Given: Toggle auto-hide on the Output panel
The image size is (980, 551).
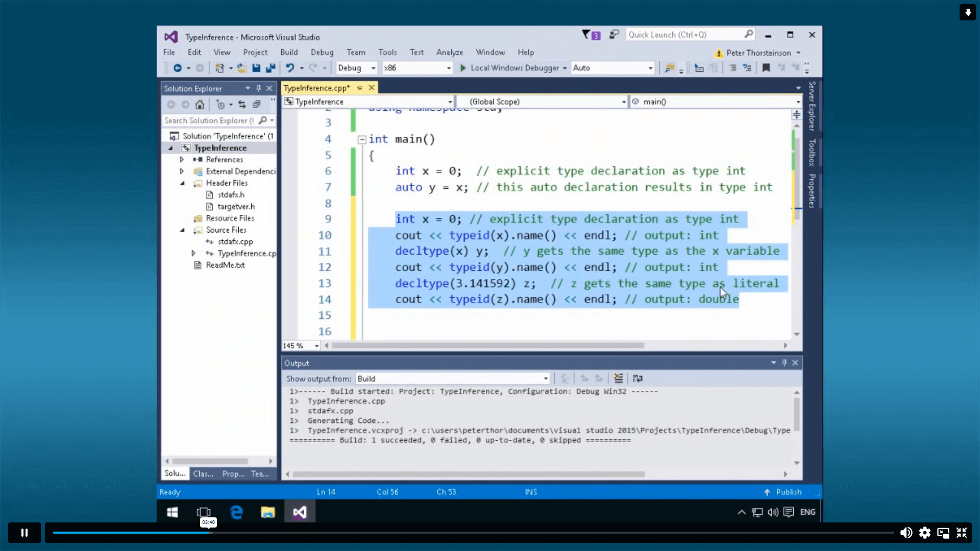Looking at the screenshot, I should click(x=785, y=363).
